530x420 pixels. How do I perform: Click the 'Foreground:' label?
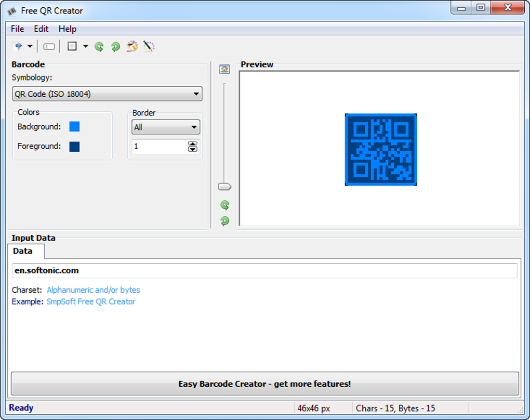[x=39, y=146]
